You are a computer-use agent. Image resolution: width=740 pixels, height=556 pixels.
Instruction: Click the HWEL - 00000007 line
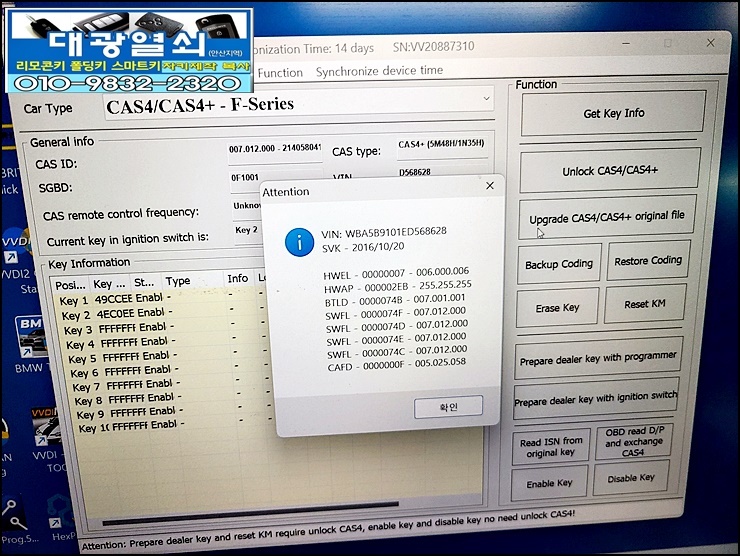coord(396,273)
